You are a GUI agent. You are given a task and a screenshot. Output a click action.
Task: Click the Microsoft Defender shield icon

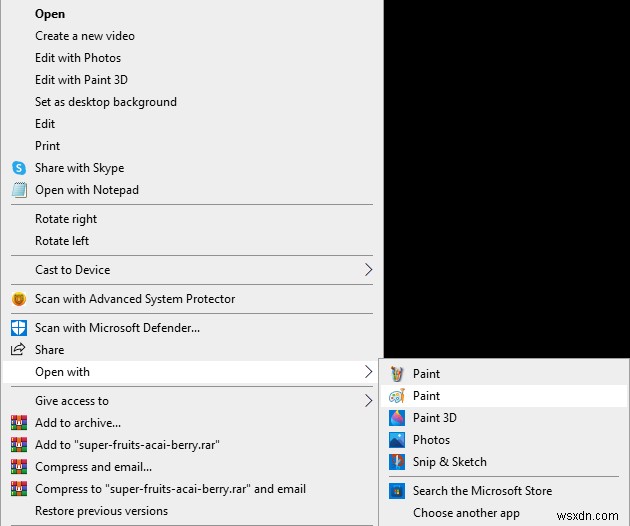pos(19,328)
